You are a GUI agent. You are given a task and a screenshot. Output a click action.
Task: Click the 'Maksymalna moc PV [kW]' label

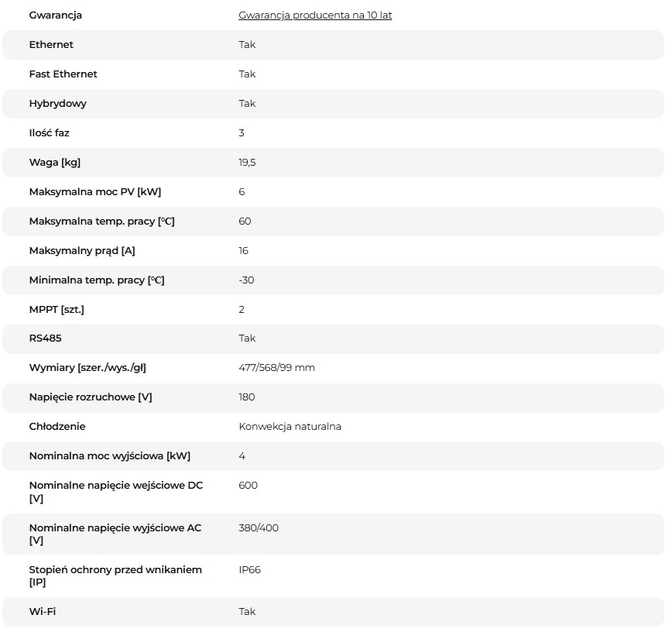point(94,192)
